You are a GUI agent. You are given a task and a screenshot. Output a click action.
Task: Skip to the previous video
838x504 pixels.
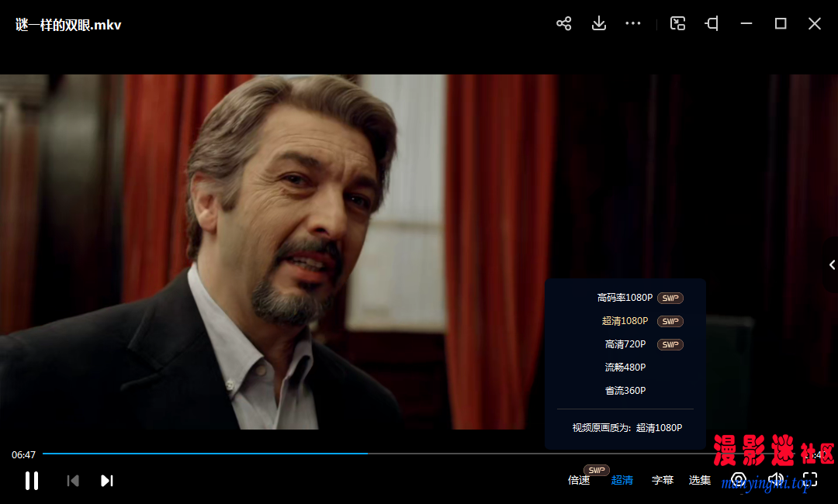pyautogui.click(x=73, y=481)
